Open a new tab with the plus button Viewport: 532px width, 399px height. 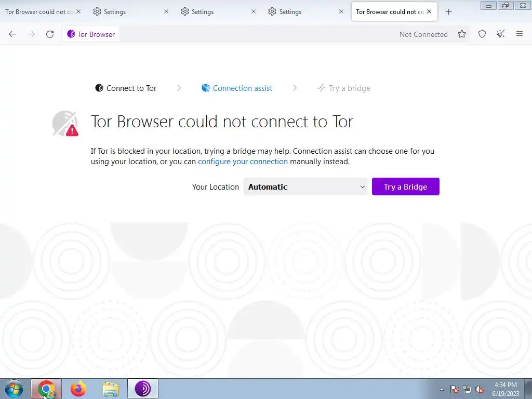pos(448,12)
